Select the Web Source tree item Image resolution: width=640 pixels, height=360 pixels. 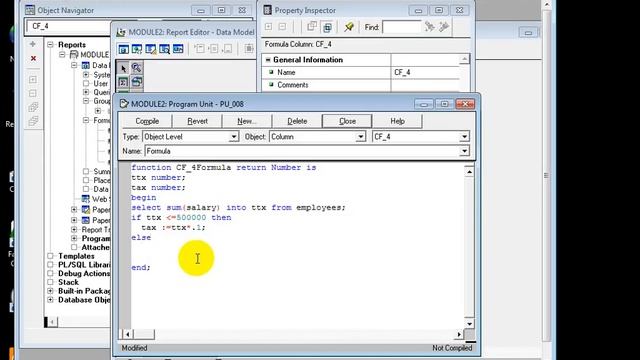(100, 199)
